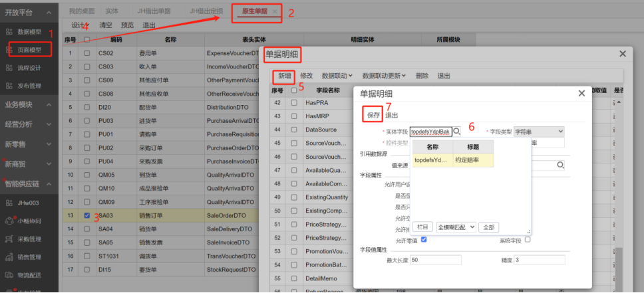
Task: Switch to the 实体 tab
Action: (x=112, y=11)
